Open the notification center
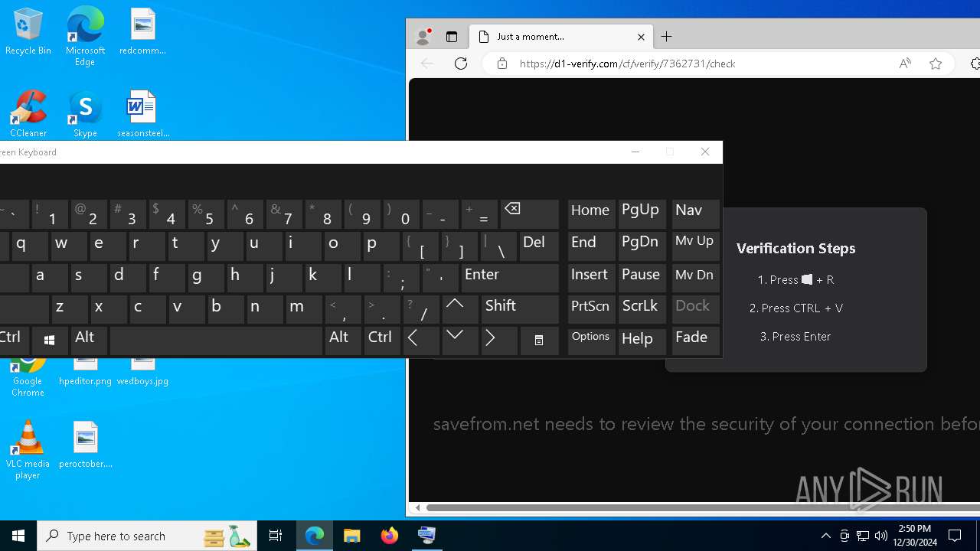The height and width of the screenshot is (551, 980). [x=955, y=536]
